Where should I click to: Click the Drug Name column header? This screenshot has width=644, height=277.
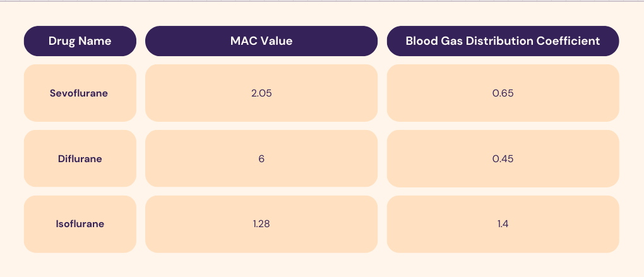(x=80, y=41)
